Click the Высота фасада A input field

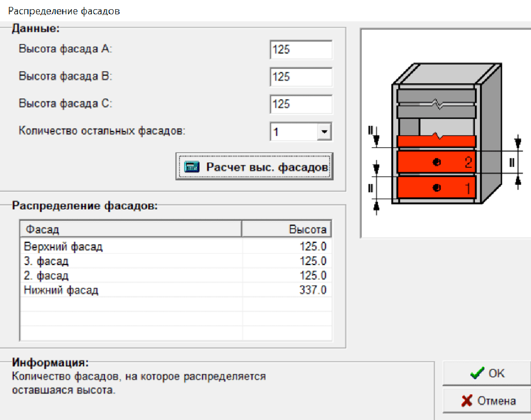(301, 50)
